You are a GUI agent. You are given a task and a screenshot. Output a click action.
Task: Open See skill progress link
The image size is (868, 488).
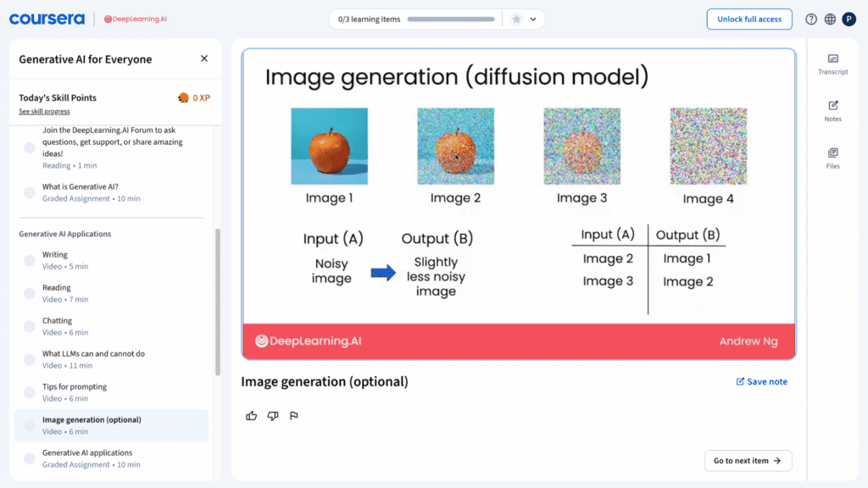pos(44,111)
